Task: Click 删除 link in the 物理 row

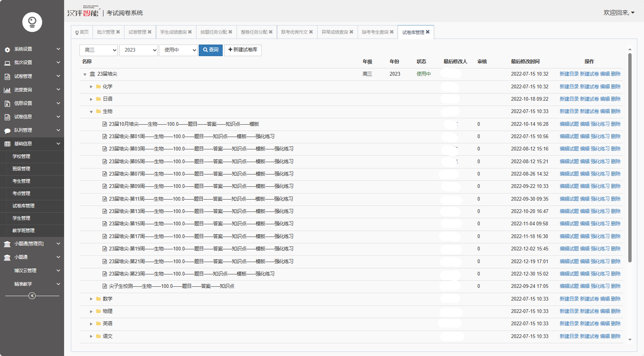Action: click(616, 311)
